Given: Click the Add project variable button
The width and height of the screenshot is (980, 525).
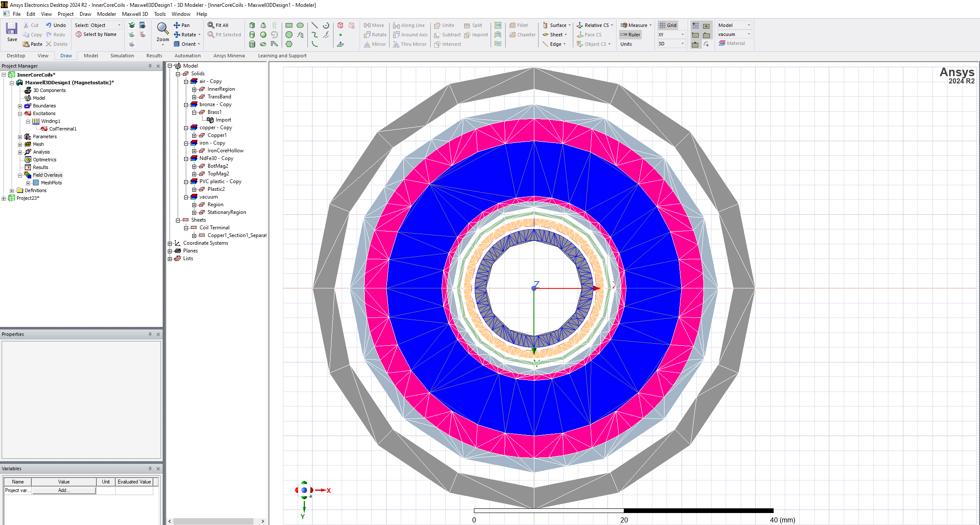Looking at the screenshot, I should coord(64,490).
